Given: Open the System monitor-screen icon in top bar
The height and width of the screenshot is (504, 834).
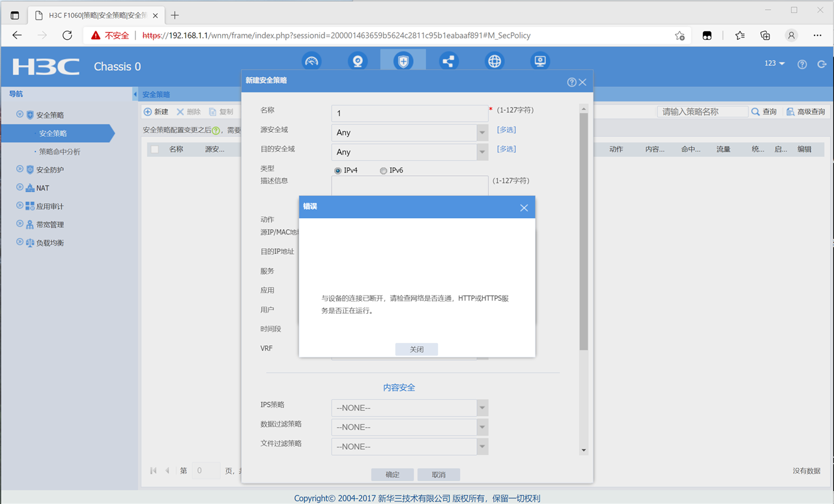Looking at the screenshot, I should pos(540,61).
